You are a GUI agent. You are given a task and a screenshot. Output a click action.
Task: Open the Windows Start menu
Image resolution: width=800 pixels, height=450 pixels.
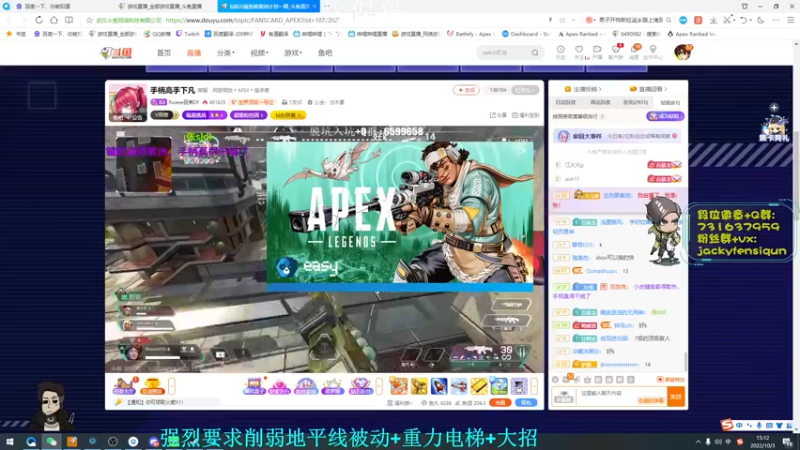[x=10, y=441]
